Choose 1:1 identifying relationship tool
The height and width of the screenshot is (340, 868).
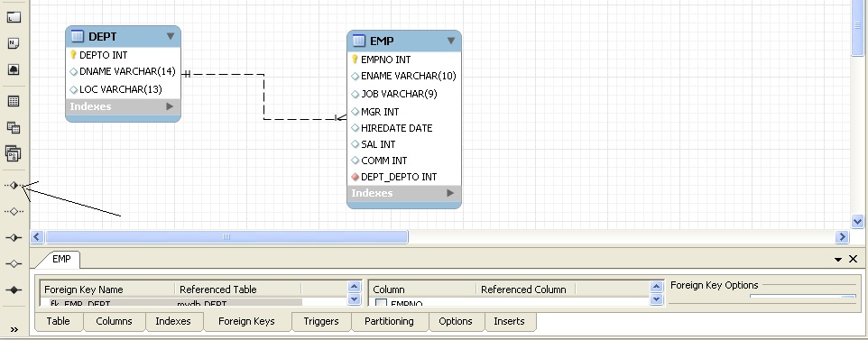click(14, 237)
